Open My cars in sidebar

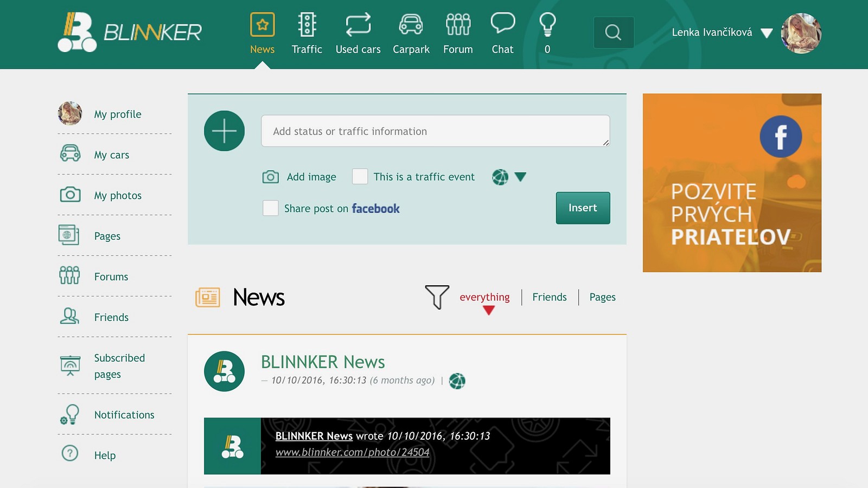click(x=111, y=155)
